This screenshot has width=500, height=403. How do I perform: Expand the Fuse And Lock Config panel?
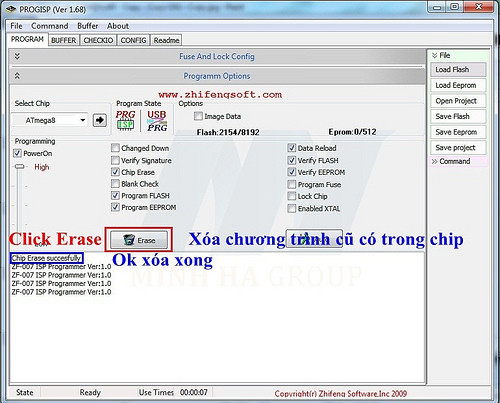pos(17,56)
